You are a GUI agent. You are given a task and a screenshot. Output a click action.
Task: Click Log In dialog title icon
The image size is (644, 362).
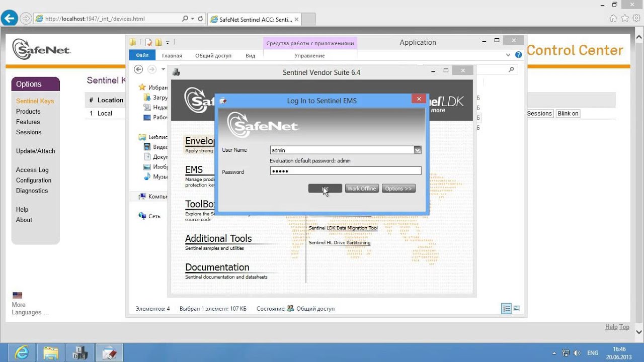[x=223, y=101]
